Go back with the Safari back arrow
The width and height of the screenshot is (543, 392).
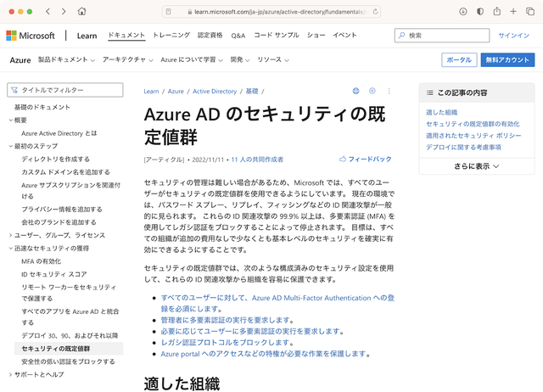tap(48, 11)
